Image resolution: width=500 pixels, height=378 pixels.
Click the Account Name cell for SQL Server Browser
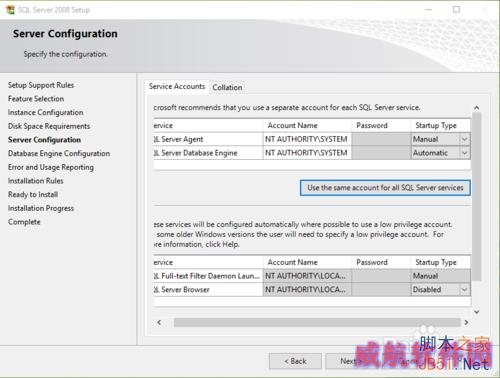click(x=307, y=289)
